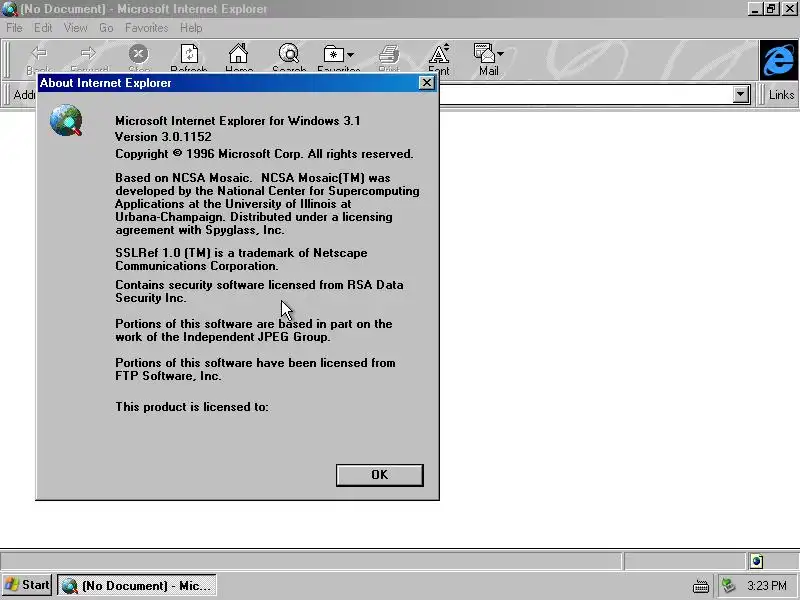The image size is (800, 600).
Task: Close the About Internet Explorer dialog
Action: tap(427, 83)
